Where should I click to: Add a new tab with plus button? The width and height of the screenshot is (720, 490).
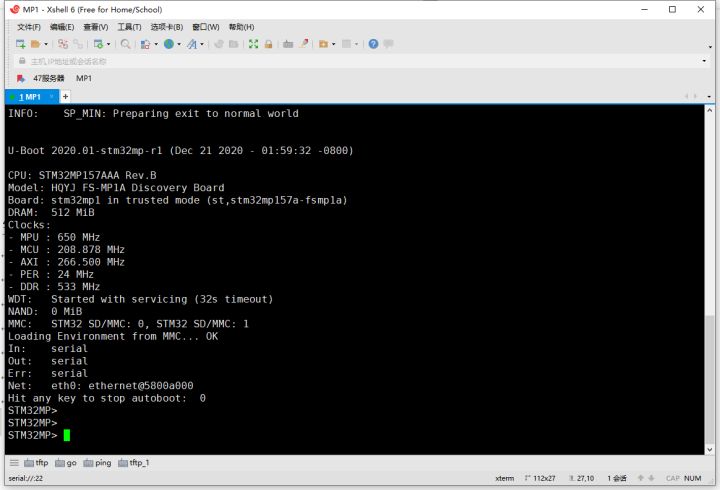(65, 96)
